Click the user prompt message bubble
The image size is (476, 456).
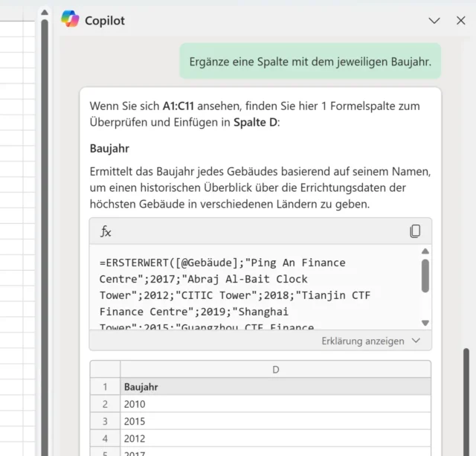coord(309,61)
